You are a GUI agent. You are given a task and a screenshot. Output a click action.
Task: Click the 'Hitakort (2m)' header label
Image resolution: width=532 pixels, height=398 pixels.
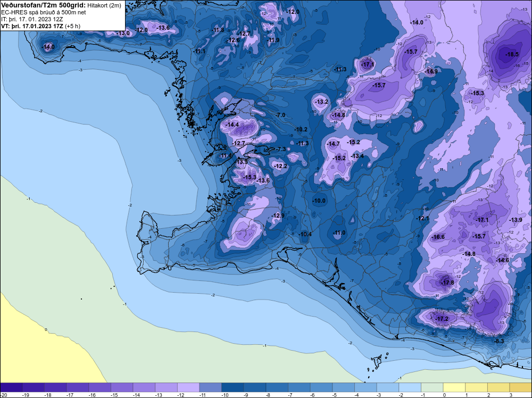(104, 5)
